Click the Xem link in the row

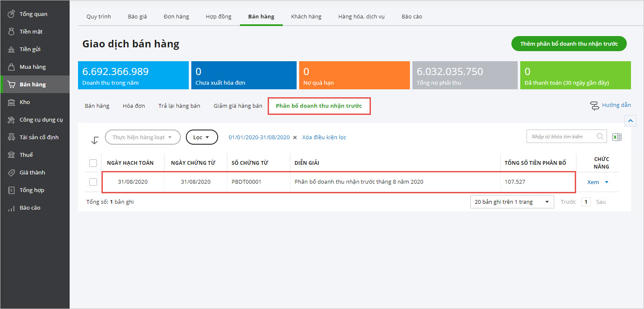593,182
